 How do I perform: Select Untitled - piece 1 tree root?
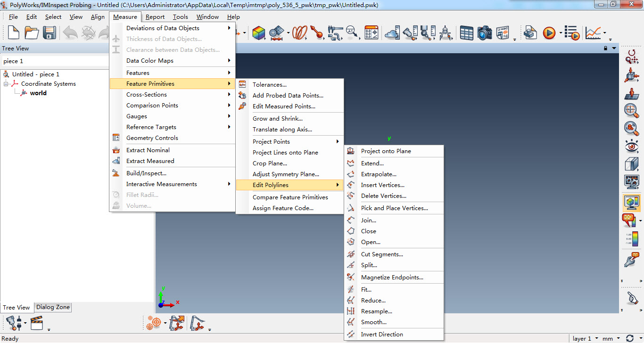point(36,74)
